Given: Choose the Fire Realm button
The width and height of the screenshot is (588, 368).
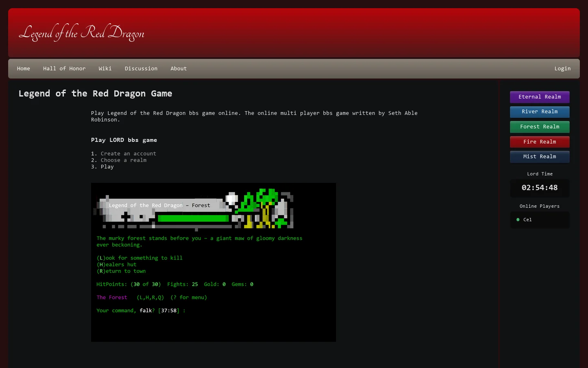Looking at the screenshot, I should click(x=540, y=142).
